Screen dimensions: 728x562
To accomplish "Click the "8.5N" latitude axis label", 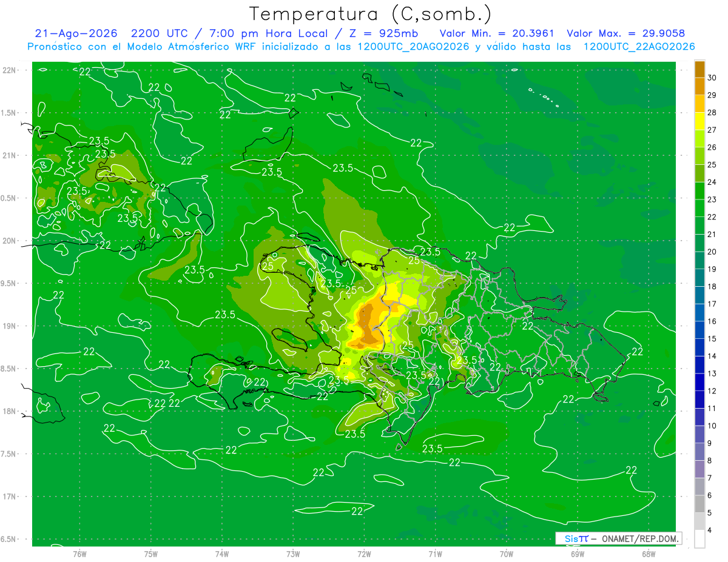I will click(9, 369).
